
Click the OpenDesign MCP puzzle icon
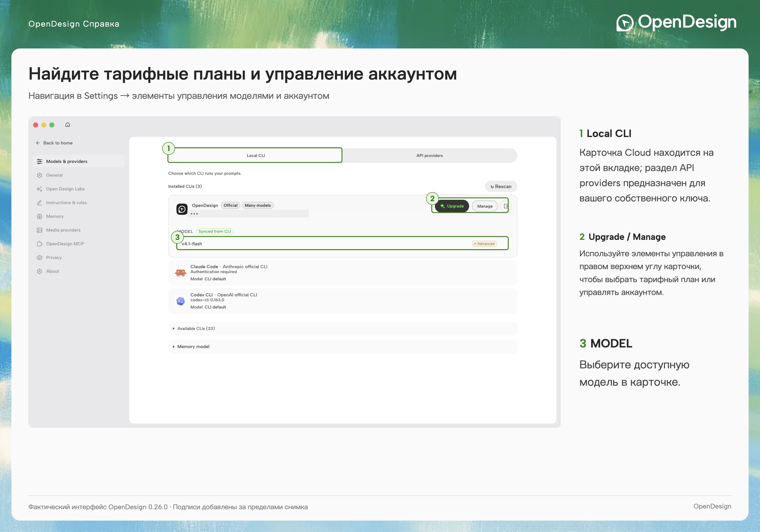pyautogui.click(x=39, y=244)
